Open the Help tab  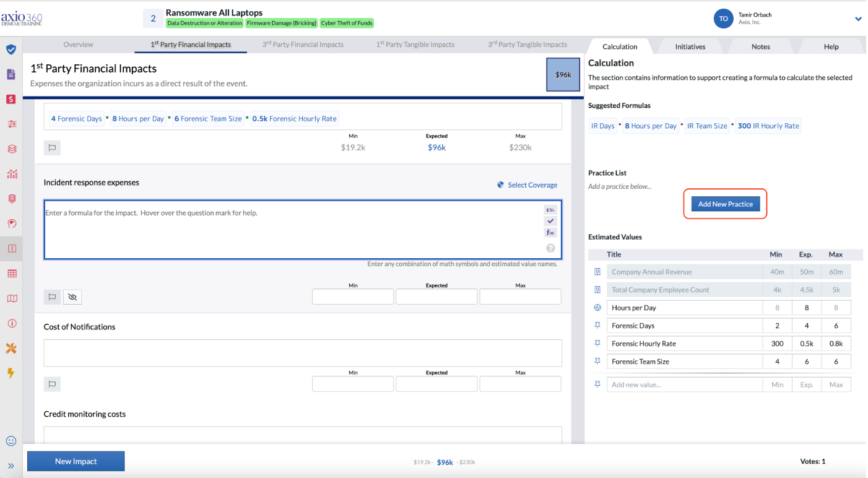[831, 46]
